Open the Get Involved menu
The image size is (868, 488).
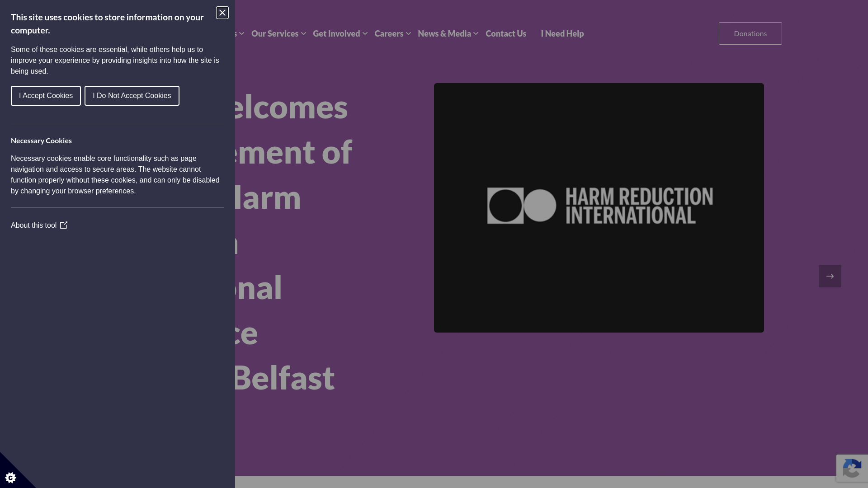click(336, 33)
